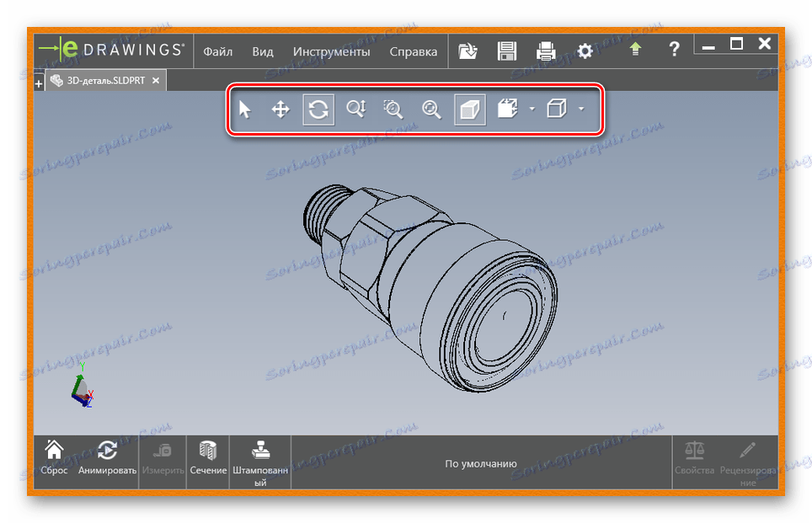Pick the Zoom to area tool

pyautogui.click(x=393, y=109)
